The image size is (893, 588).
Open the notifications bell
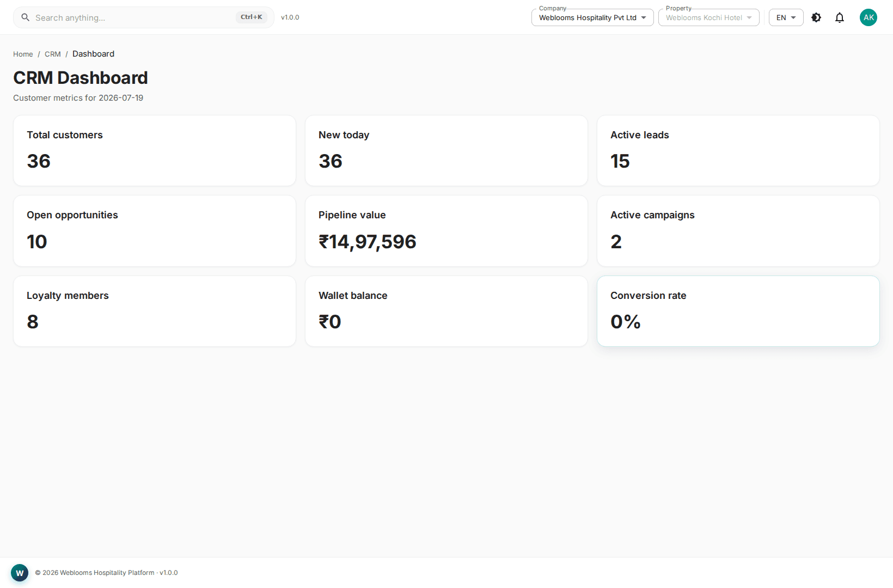tap(840, 17)
